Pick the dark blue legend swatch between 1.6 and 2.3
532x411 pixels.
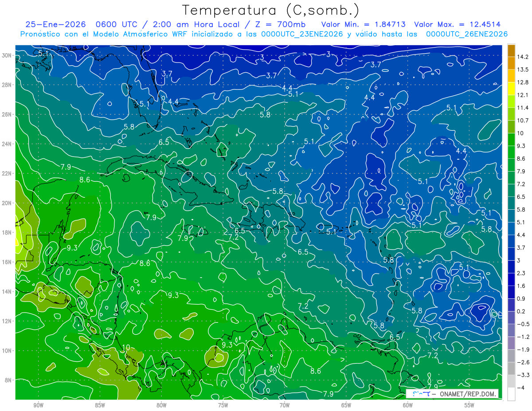[x=511, y=279]
